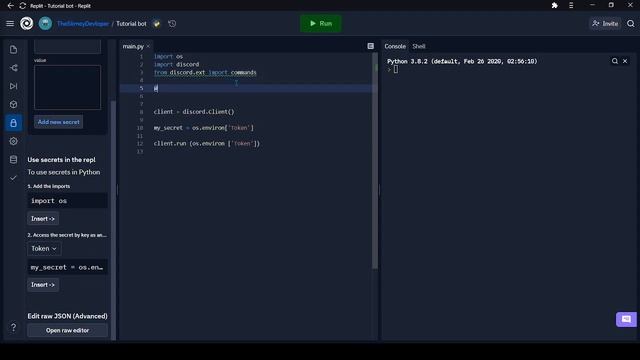Open the hamburger menu

click(10, 24)
